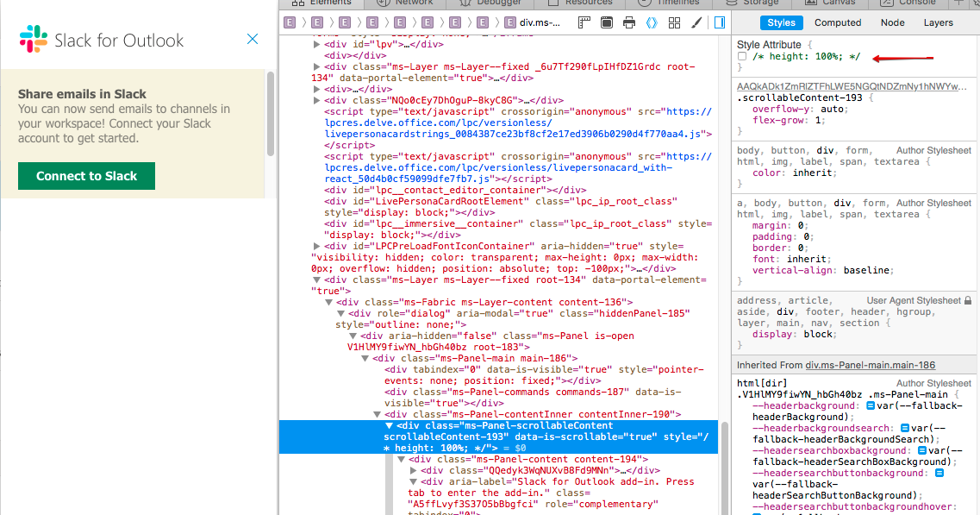Click the variable icon after --headersearchbuttonbackground
This screenshot has width=980, height=515.
[x=939, y=473]
